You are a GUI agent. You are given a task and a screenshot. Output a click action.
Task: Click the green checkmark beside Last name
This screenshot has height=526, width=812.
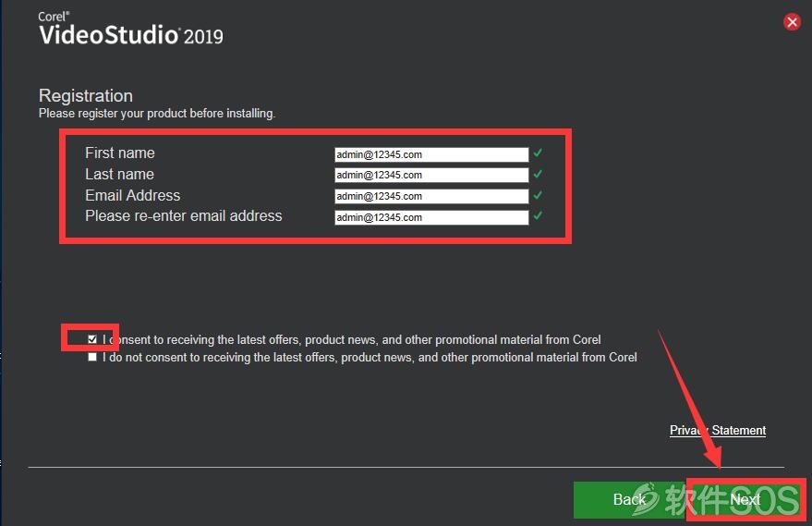click(x=538, y=174)
